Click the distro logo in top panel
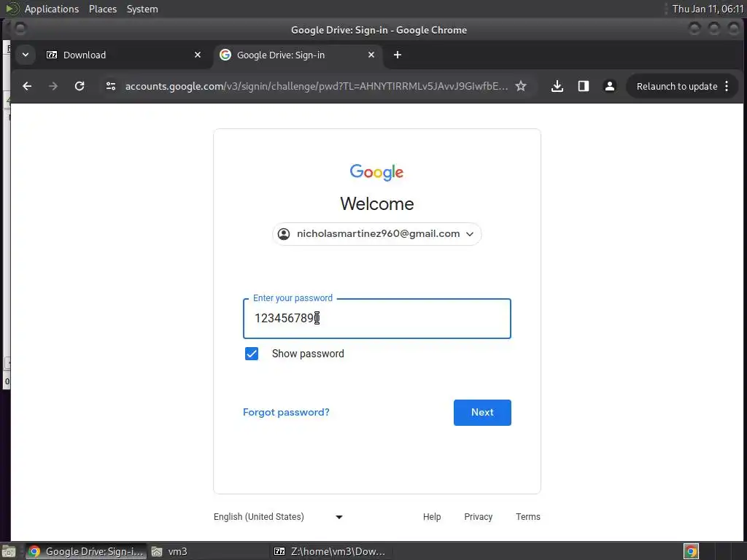This screenshot has height=560, width=747. pyautogui.click(x=12, y=9)
